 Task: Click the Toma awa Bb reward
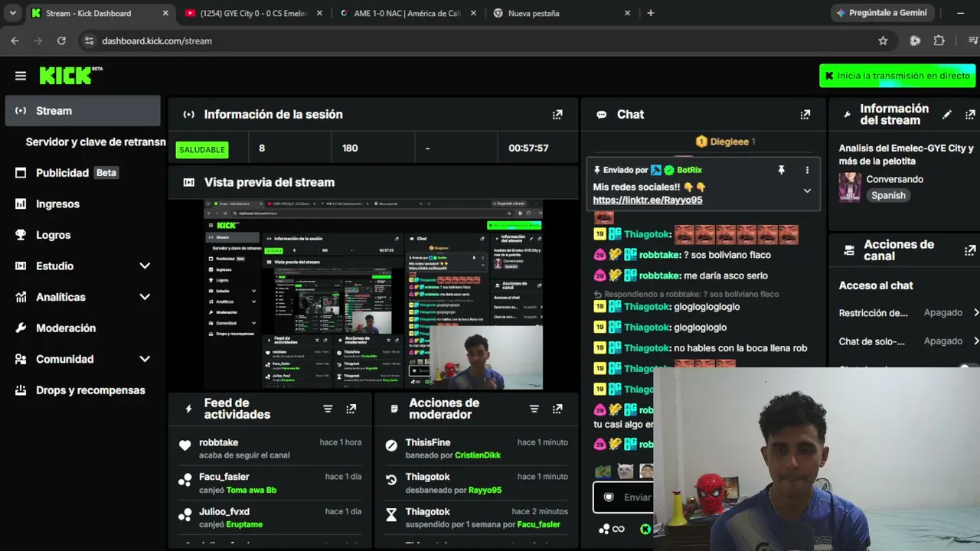[x=251, y=490]
